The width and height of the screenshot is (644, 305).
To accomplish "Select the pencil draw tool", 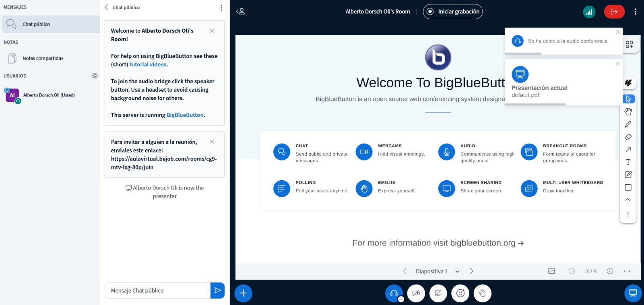I will point(628,124).
